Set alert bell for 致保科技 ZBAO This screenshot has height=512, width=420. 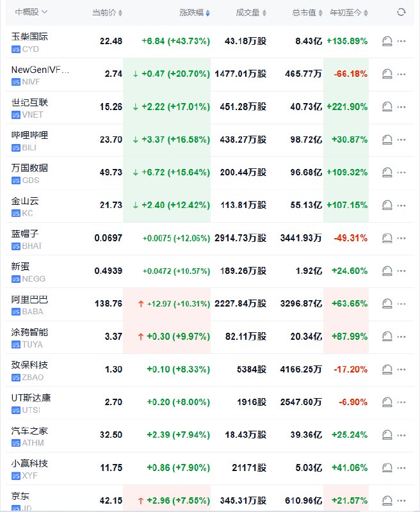click(387, 369)
